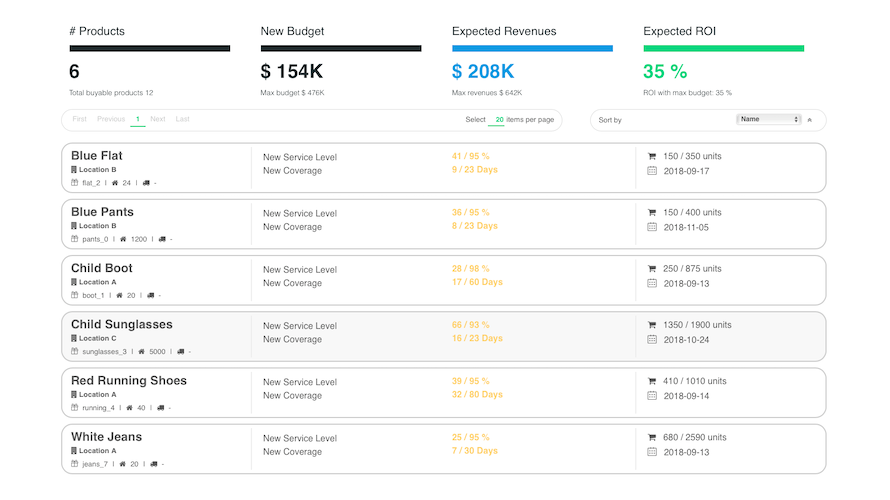Image resolution: width=890 pixels, height=500 pixels.
Task: Toggle the sort direction arrow
Action: coord(810,120)
